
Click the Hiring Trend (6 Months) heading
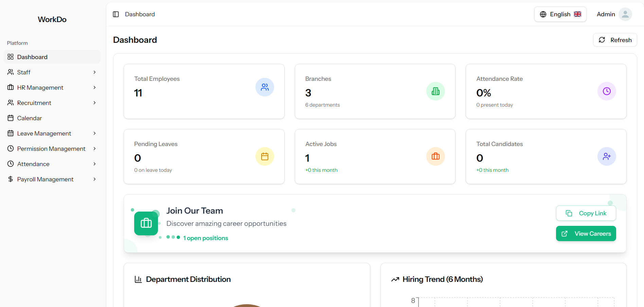pyautogui.click(x=443, y=279)
